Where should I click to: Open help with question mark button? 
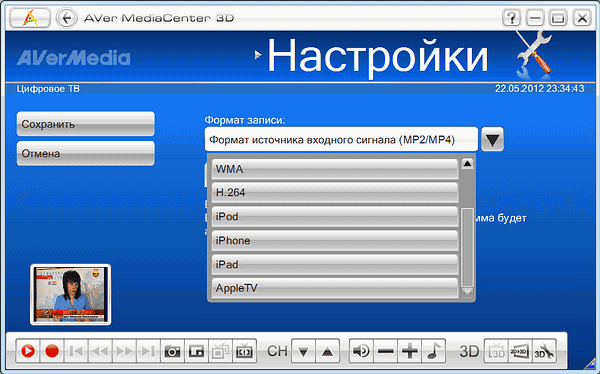[x=511, y=18]
